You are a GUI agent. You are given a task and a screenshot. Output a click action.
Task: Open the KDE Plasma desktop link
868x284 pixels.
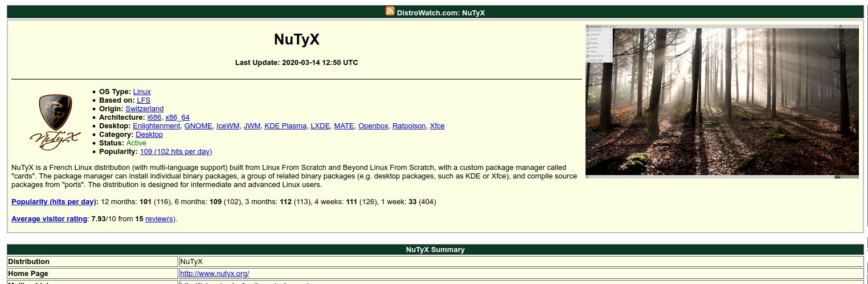tap(285, 126)
